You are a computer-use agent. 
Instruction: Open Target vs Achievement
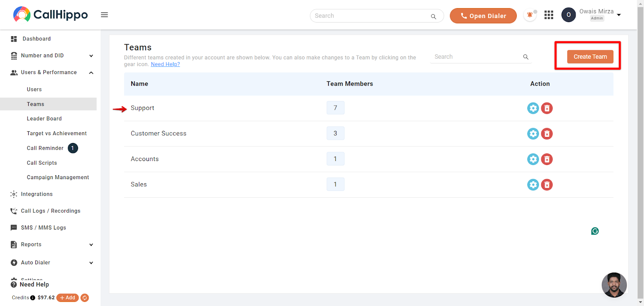tap(57, 133)
